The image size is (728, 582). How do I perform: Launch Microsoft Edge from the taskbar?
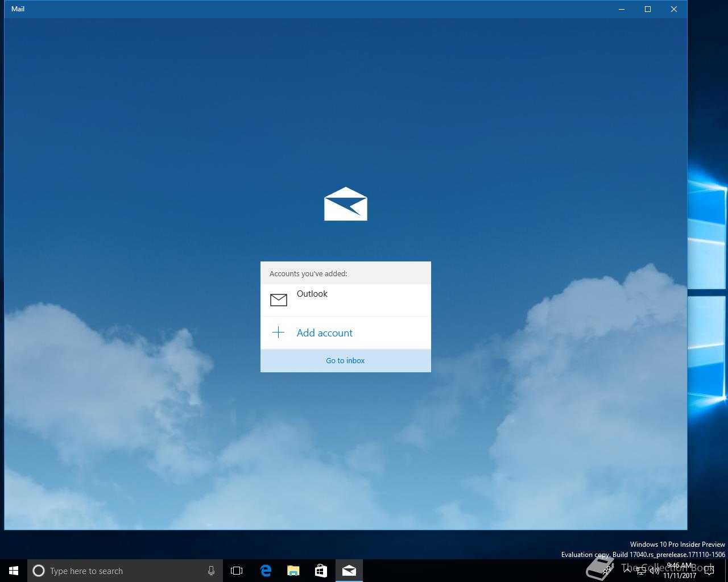[x=265, y=571]
